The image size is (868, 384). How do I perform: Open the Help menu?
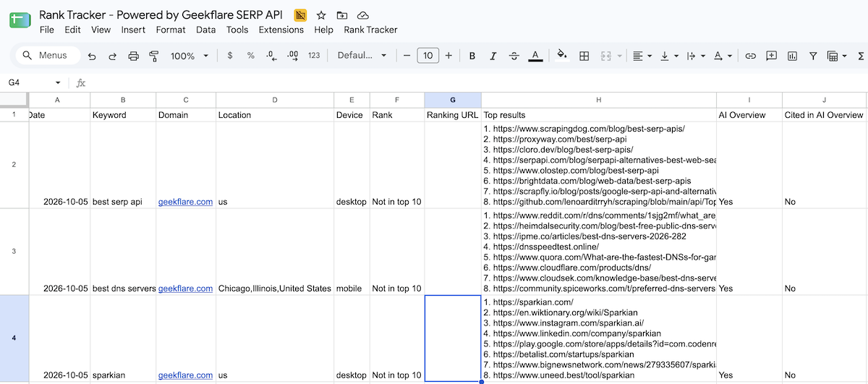tap(324, 30)
